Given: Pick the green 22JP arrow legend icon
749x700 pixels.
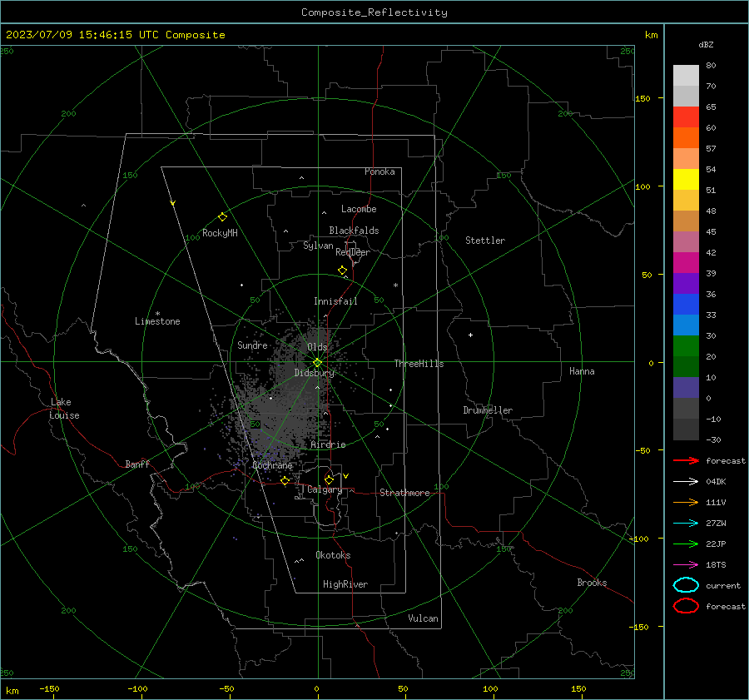Looking at the screenshot, I should [x=686, y=544].
